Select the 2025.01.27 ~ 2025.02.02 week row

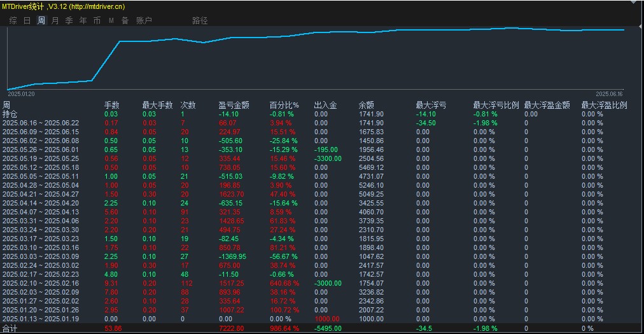322,301
